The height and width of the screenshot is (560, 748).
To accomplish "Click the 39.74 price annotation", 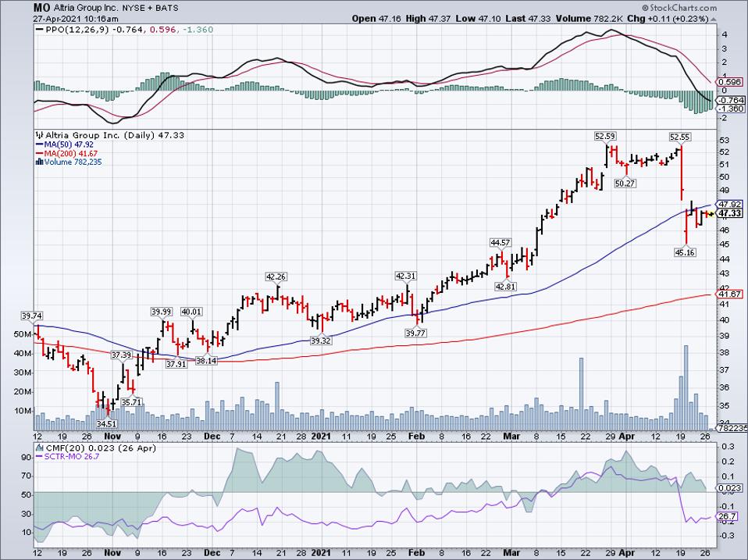I will (x=32, y=316).
